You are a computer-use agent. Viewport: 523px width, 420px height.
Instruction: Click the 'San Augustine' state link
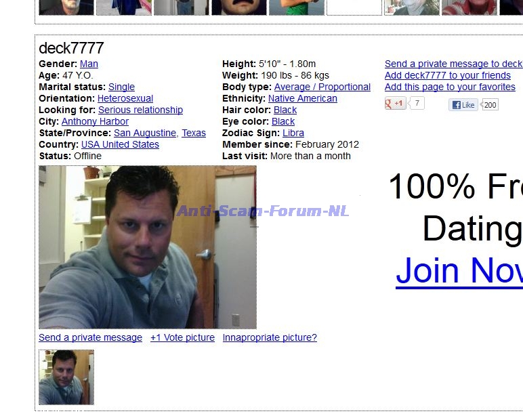pos(145,133)
